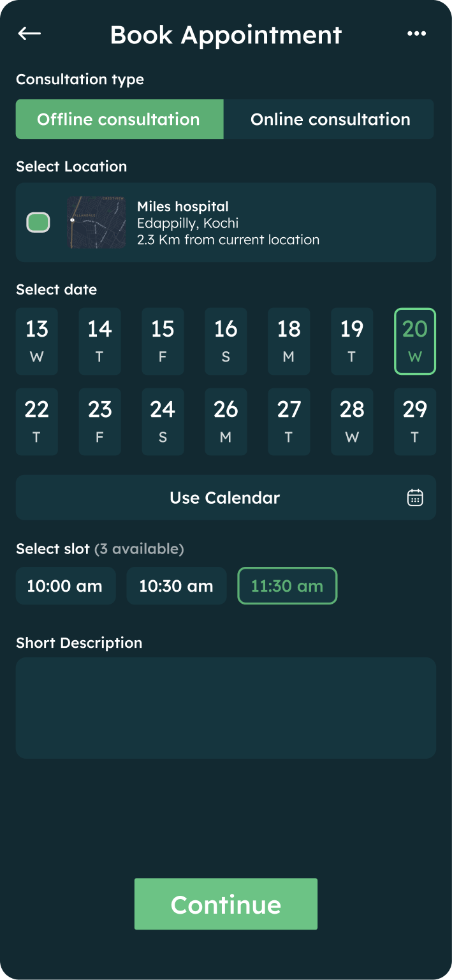
Task: Switch to Offline consultation tab
Action: point(120,119)
